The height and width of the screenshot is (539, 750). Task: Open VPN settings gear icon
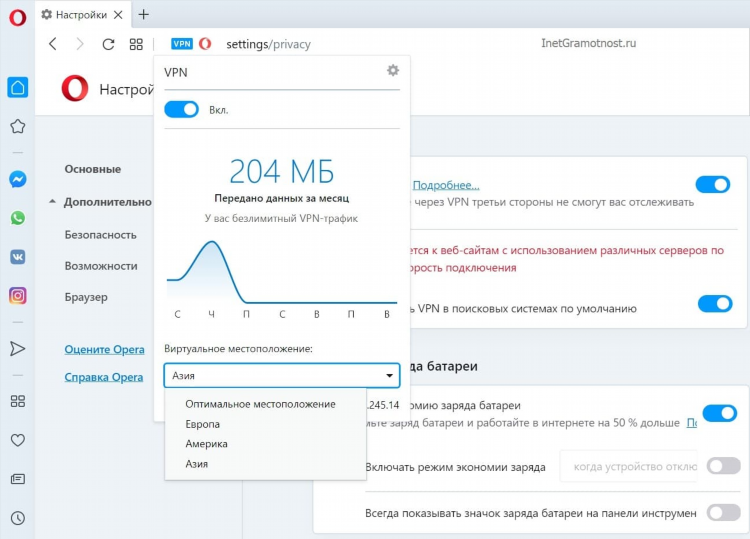tap(393, 71)
